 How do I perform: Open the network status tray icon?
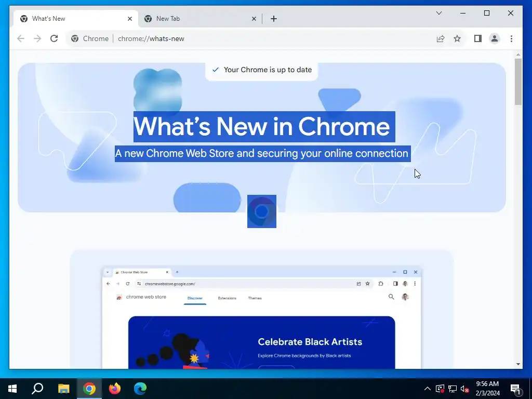453,389
